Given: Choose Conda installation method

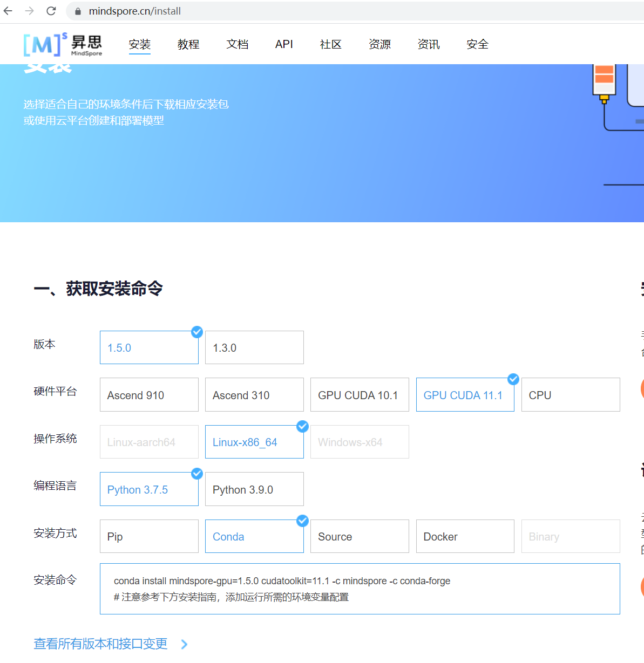Looking at the screenshot, I should pos(254,536).
